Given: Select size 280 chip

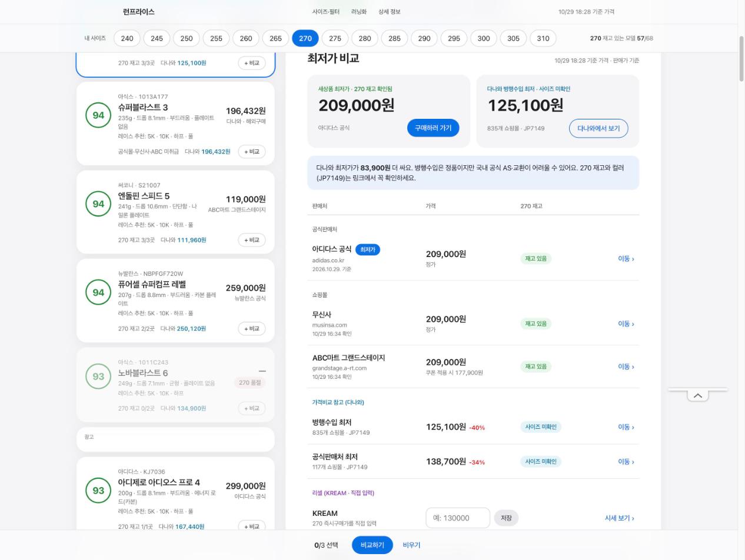Looking at the screenshot, I should tap(365, 38).
